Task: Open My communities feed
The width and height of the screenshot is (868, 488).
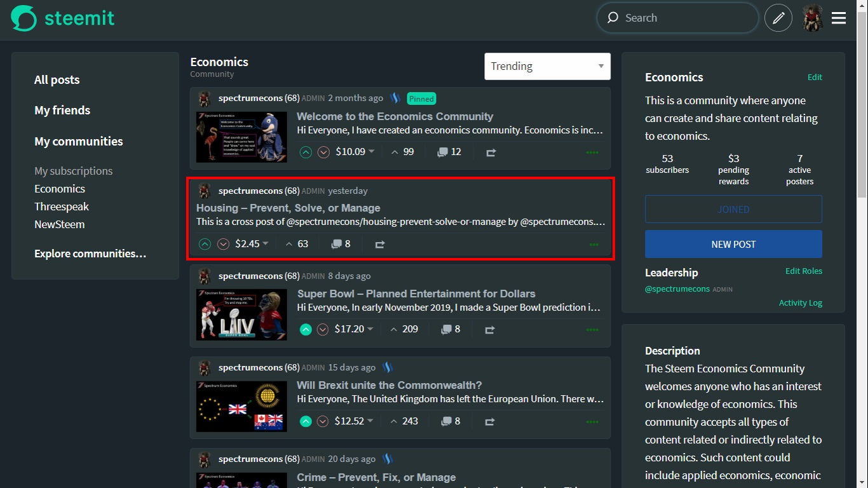Action: (79, 141)
